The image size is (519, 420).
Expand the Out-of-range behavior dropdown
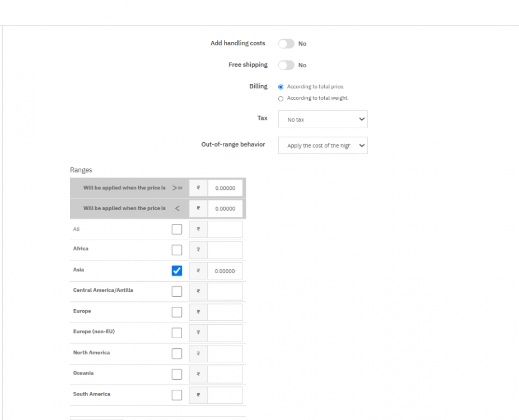[322, 146]
